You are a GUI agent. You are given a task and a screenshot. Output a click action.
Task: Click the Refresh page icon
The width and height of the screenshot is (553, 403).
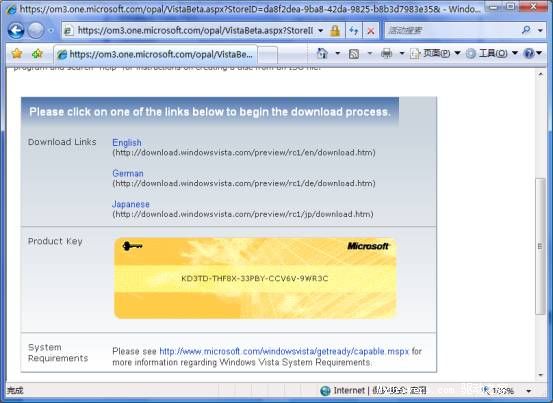coord(353,31)
